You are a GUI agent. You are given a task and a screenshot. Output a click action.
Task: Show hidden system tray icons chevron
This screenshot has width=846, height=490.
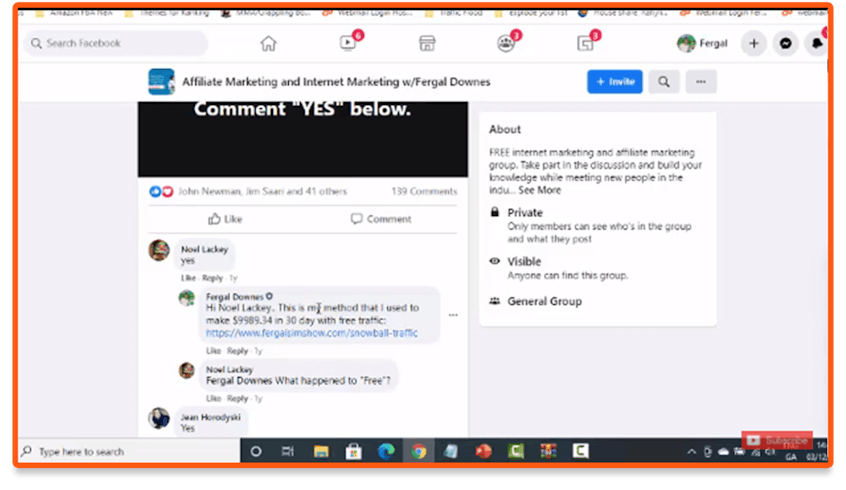[x=691, y=452]
